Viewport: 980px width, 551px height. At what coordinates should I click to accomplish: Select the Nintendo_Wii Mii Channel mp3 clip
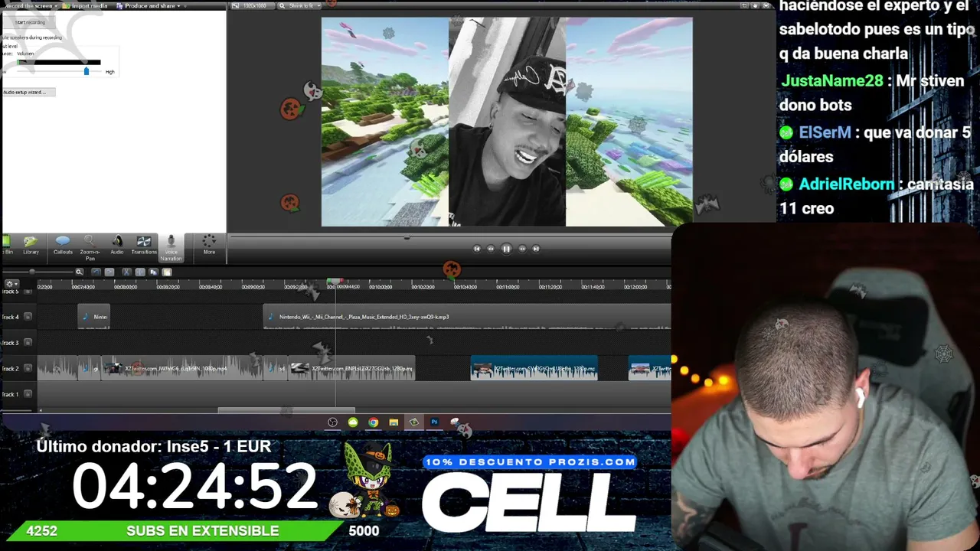467,317
